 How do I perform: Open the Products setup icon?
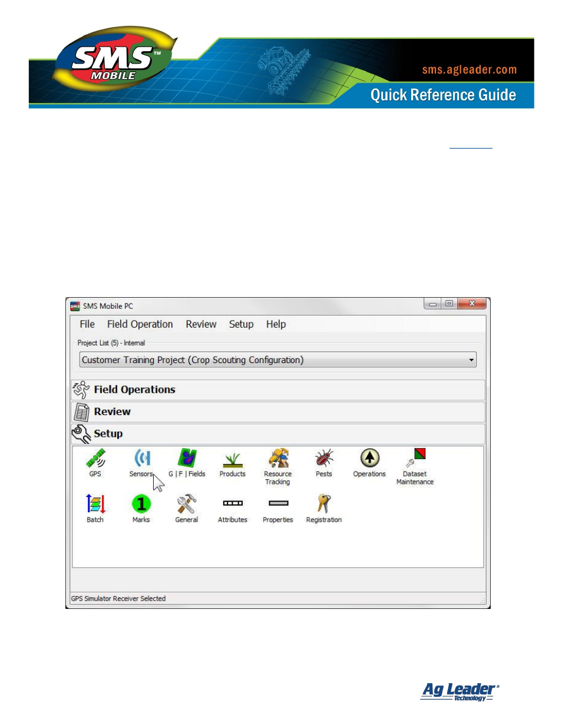pyautogui.click(x=233, y=460)
